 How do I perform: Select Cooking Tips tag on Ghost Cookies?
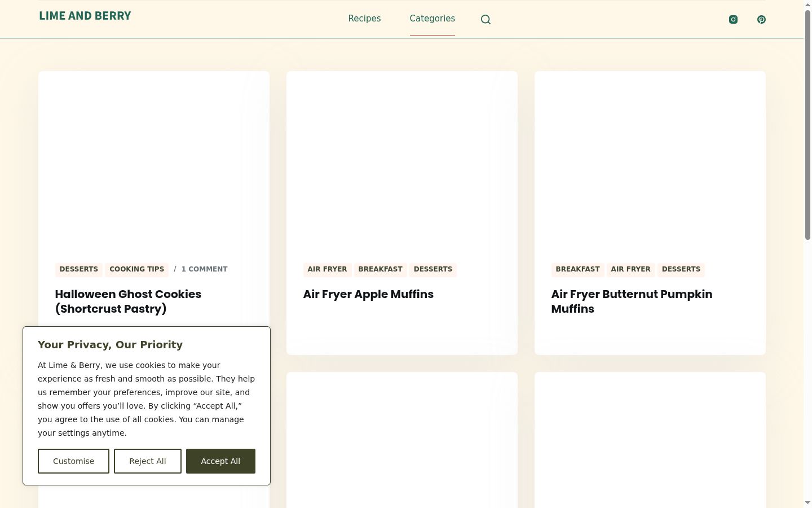[x=137, y=269]
